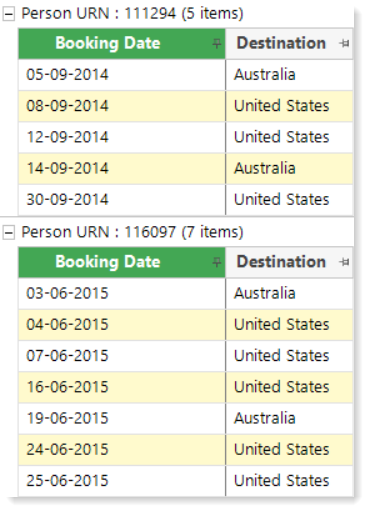Collapse the Person URN 116097 group
Screen dimensions: 369x512
(x=9, y=233)
